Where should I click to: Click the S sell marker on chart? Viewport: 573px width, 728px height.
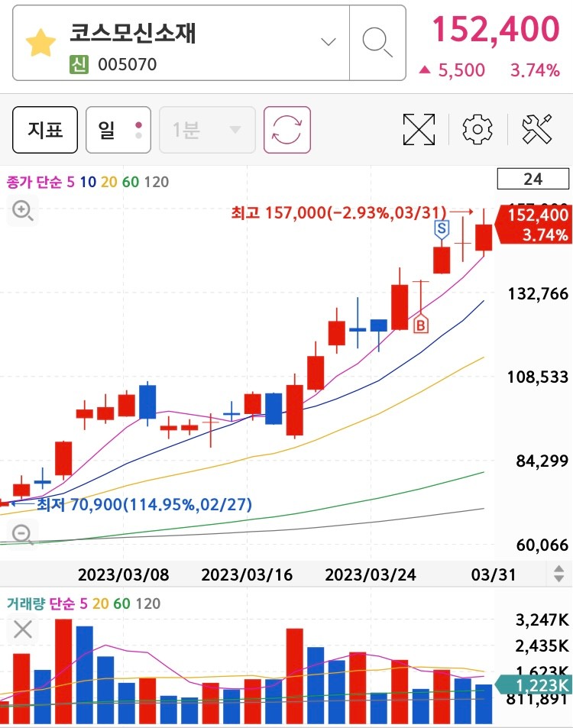[442, 229]
